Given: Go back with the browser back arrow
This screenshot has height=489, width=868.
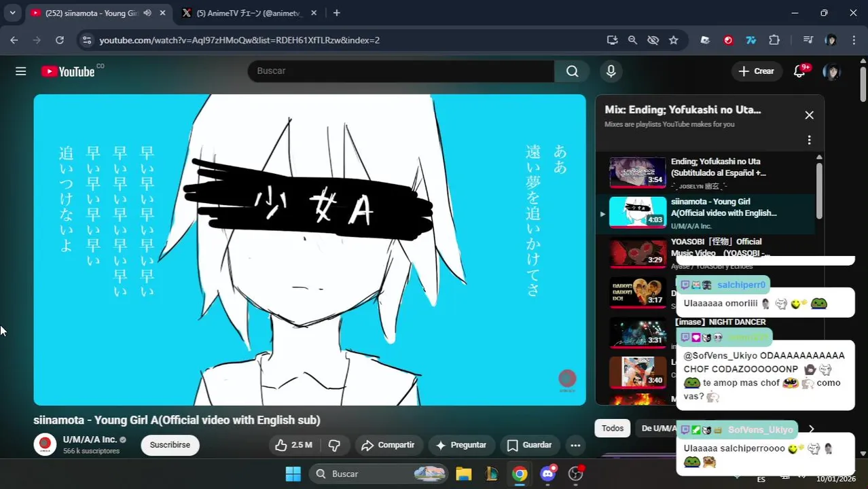Looking at the screenshot, I should (x=14, y=40).
